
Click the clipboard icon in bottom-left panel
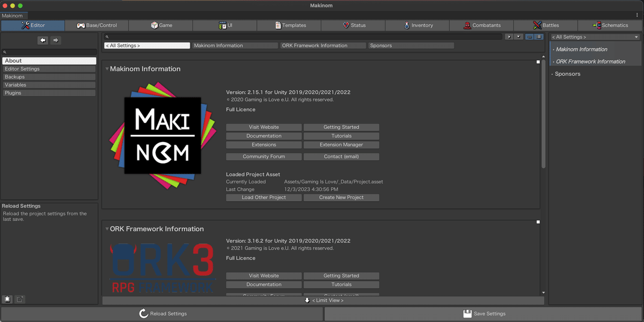coord(8,299)
